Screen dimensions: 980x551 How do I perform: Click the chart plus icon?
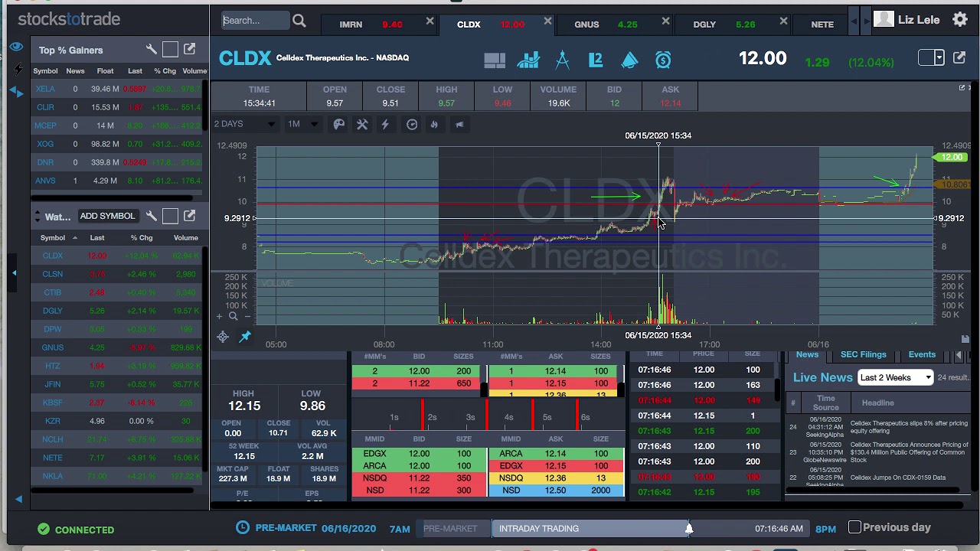tap(220, 316)
